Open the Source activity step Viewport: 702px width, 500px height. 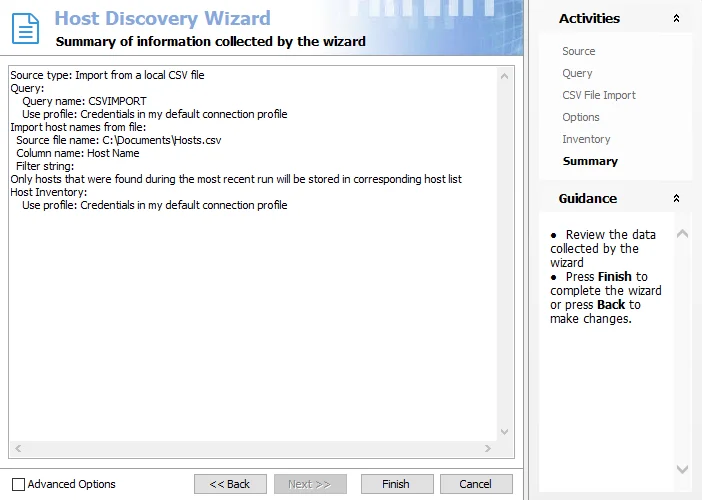(x=578, y=51)
